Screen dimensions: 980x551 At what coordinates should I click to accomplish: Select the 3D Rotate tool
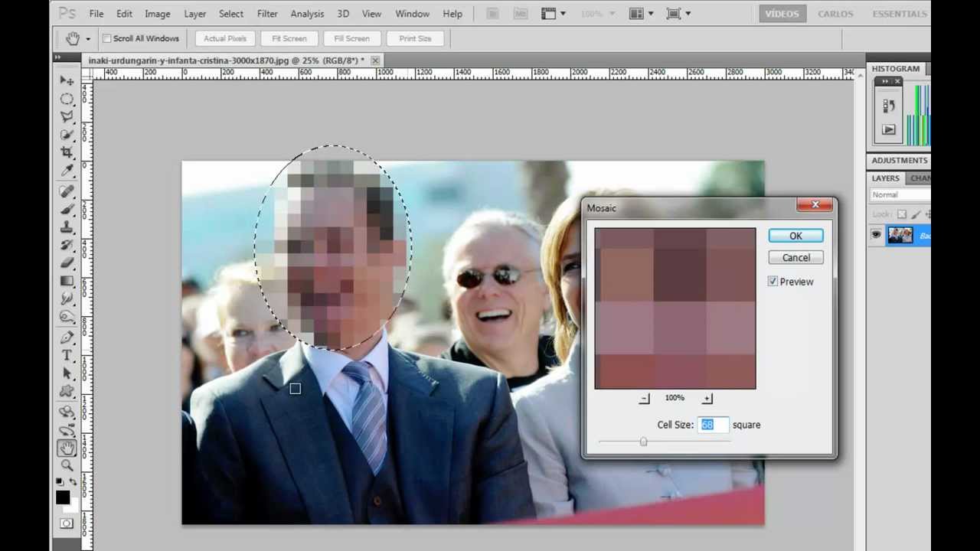point(67,412)
